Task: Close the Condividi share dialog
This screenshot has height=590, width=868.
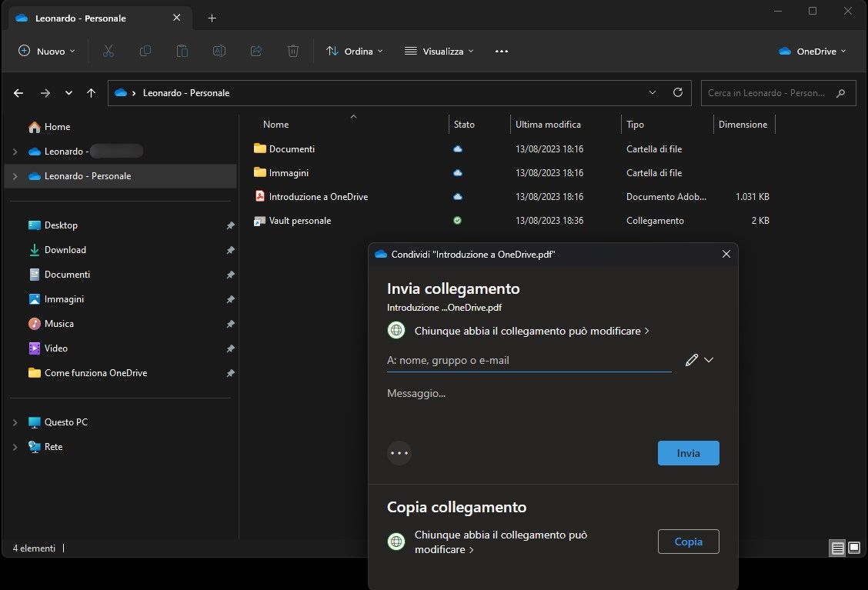Action: point(726,254)
